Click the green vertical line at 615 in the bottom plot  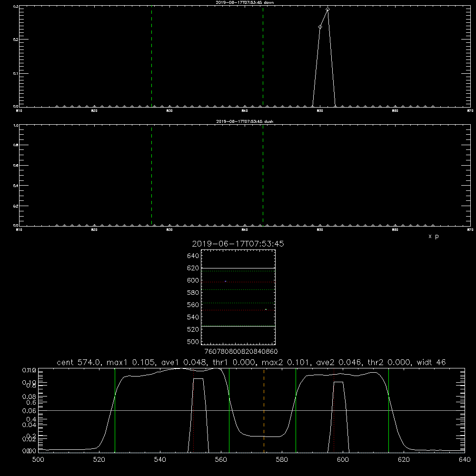(388, 410)
